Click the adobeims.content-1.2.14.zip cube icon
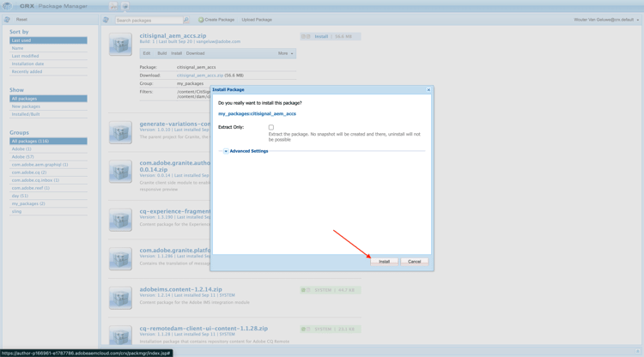This screenshot has width=644, height=357. click(x=120, y=298)
